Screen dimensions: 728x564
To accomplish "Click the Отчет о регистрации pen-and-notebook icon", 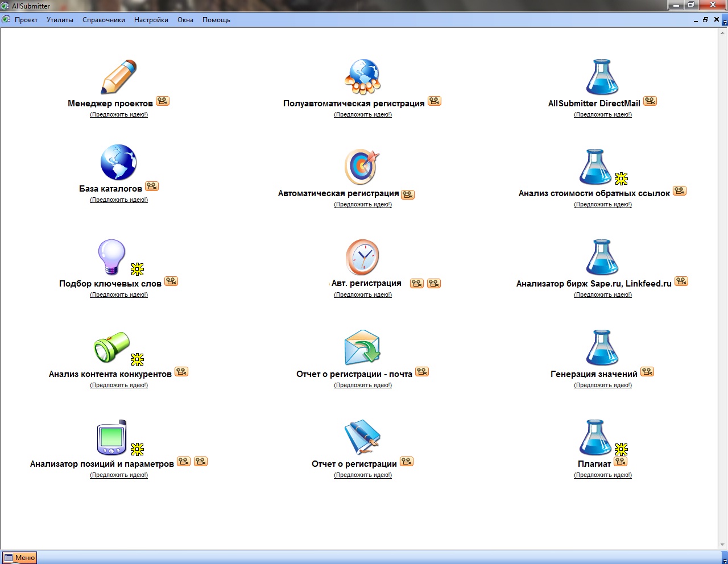I will point(362,437).
